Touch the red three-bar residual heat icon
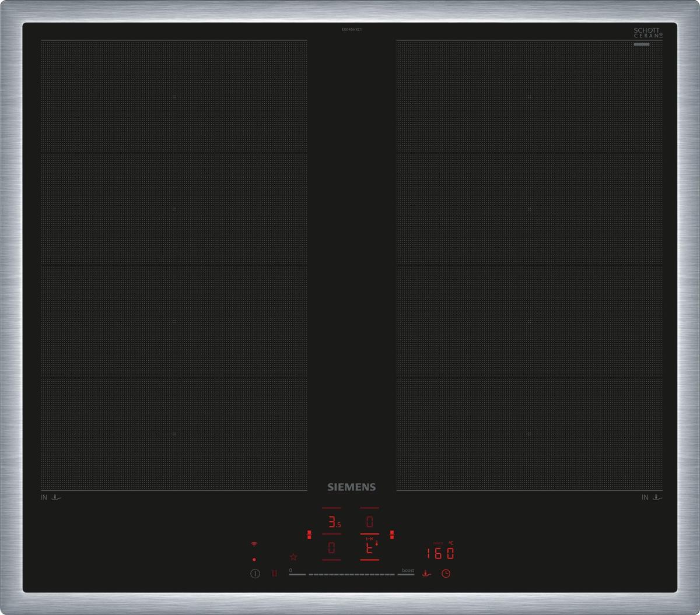The image size is (700, 615). 274,574
